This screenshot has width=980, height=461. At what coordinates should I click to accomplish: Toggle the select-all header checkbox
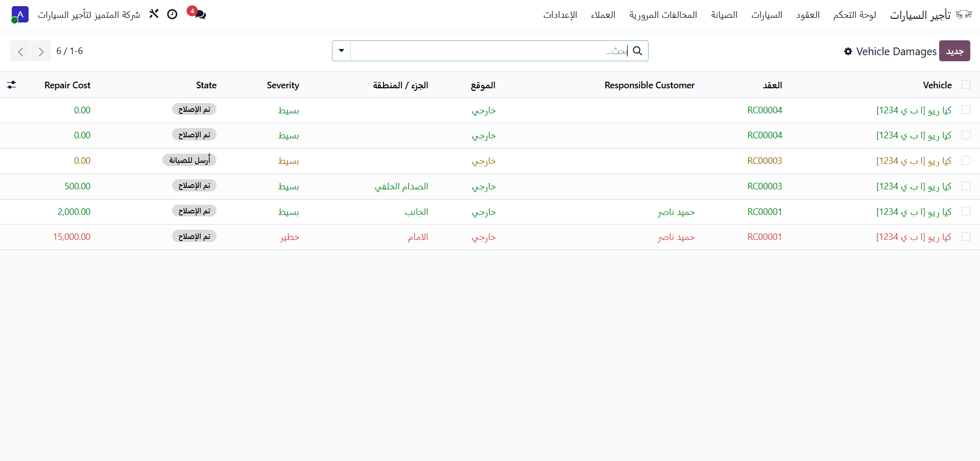point(966,85)
